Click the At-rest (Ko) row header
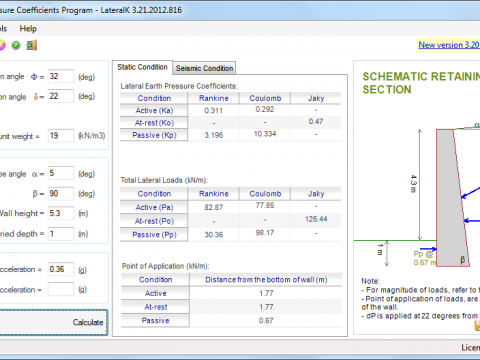This screenshot has width=480, height=360. pyautogui.click(x=154, y=123)
